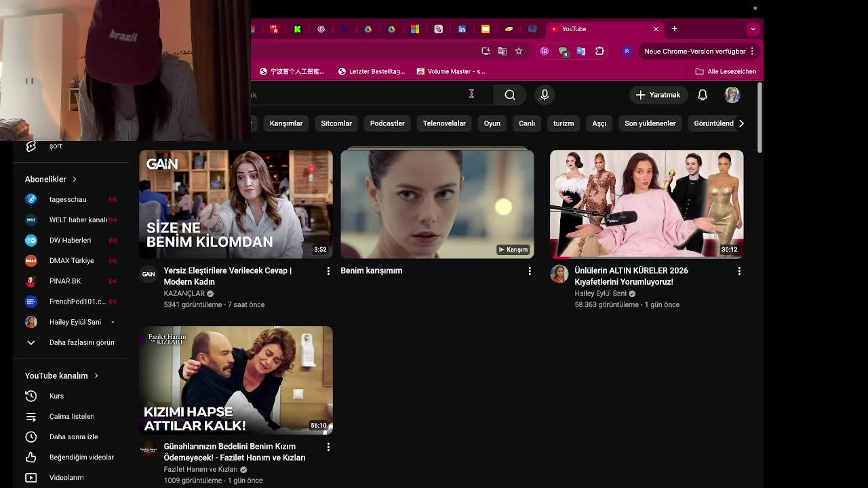This screenshot has height=488, width=868.
Task: Click the YouTube search magnifier icon
Action: coord(510,95)
